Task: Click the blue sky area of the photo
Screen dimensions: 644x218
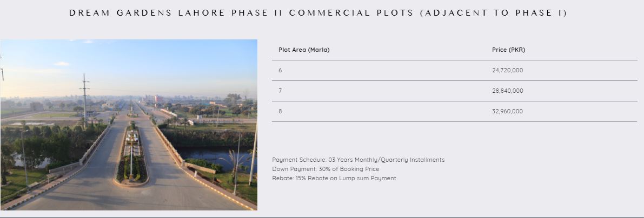Action: point(162,59)
